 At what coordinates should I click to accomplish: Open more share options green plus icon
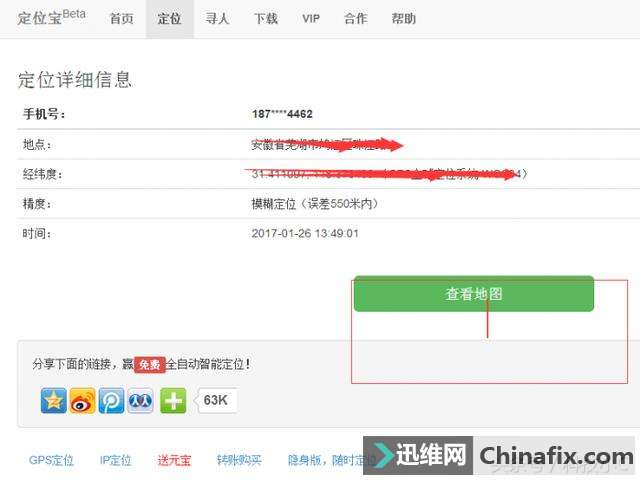click(173, 400)
